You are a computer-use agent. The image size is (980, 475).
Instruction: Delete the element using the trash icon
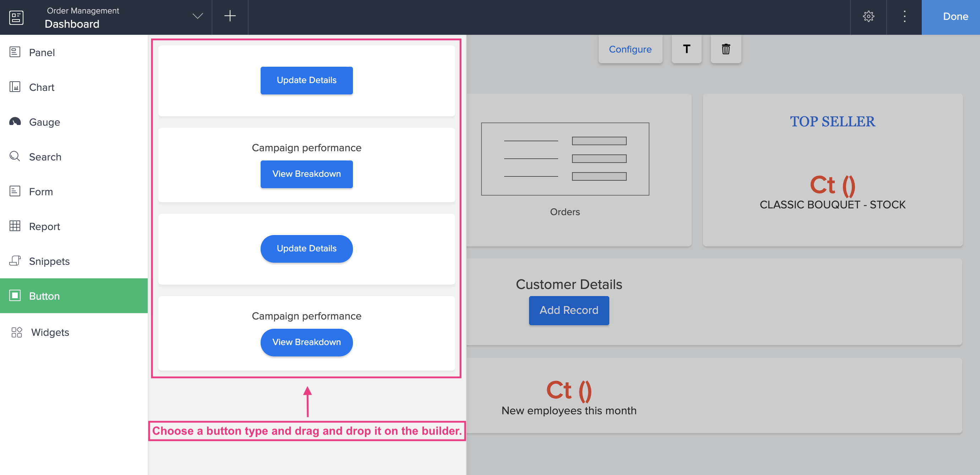click(x=725, y=49)
